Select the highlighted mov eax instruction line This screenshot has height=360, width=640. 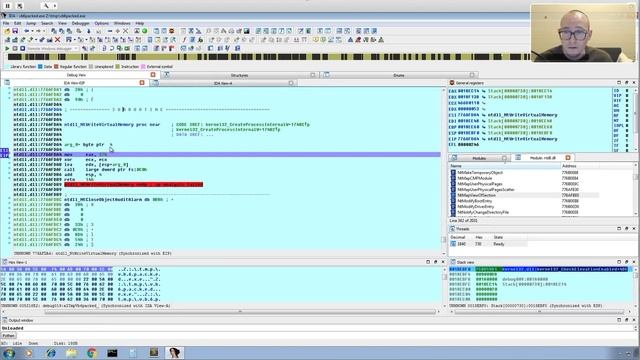(227, 155)
